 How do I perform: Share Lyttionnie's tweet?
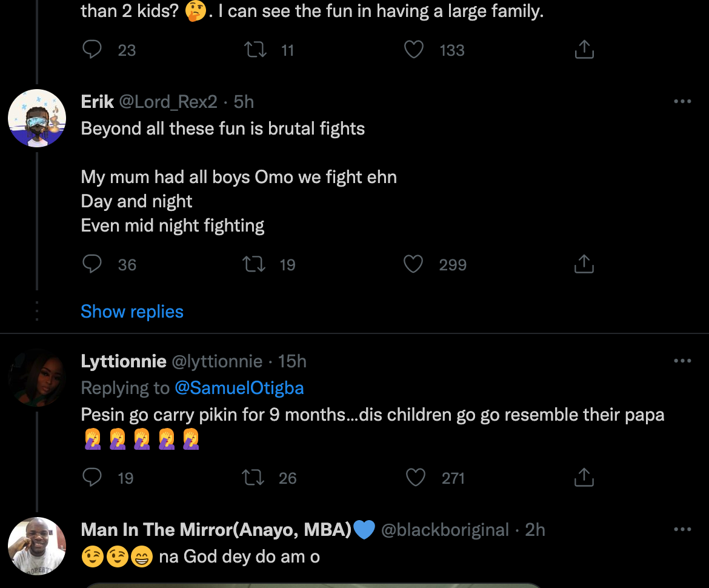point(584,478)
